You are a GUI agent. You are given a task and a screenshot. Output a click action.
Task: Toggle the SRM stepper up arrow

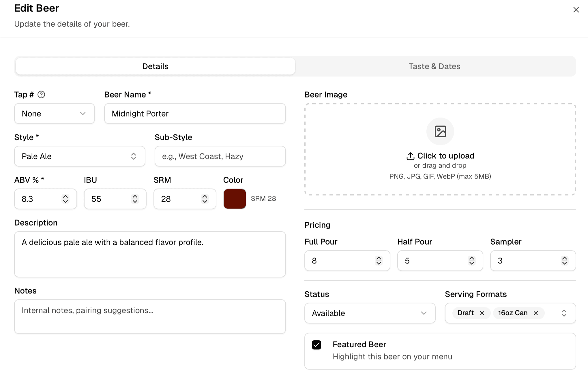pos(205,196)
